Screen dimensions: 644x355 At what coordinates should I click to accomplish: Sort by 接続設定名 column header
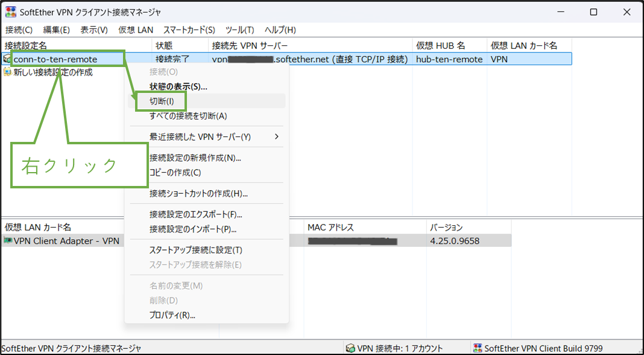pyautogui.click(x=77, y=45)
